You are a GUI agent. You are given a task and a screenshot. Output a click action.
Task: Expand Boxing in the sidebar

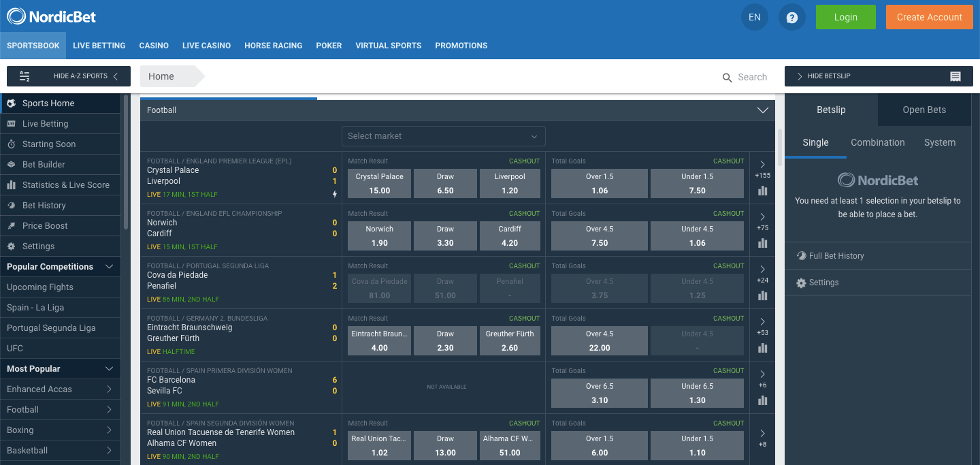point(60,430)
